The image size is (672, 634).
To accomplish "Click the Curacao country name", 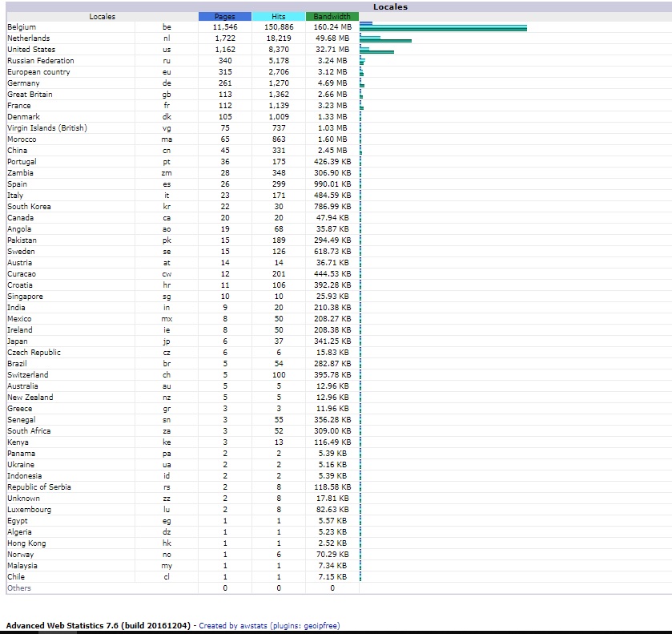I will 22,273.
